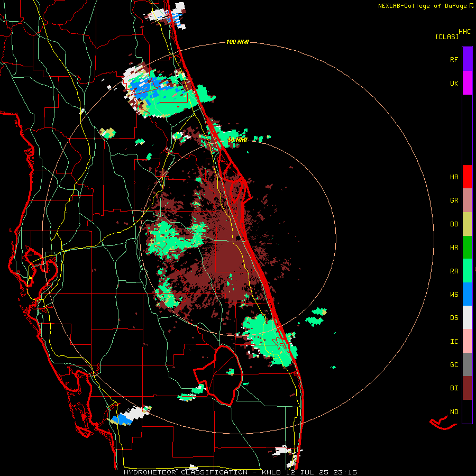
Task: Click the 'BD' legend label
Action: coord(454,224)
